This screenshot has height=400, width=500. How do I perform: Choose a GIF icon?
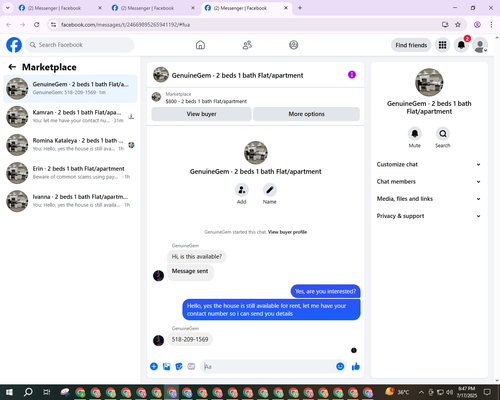pos(191,367)
